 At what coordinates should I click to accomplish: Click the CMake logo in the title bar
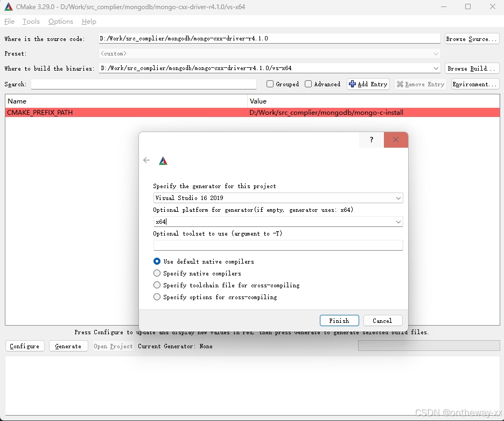(x=9, y=7)
